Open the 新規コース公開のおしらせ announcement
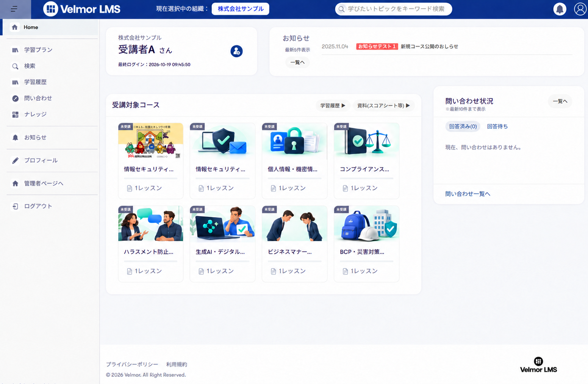 pos(429,47)
